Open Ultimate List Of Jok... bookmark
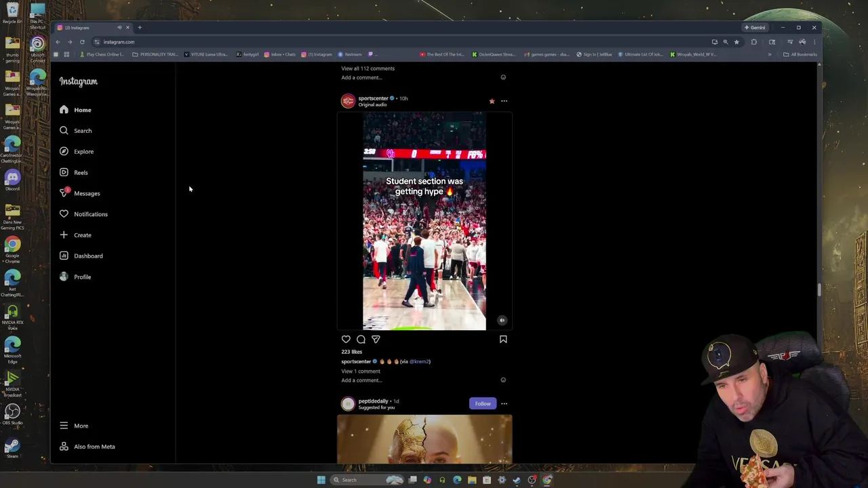This screenshot has height=488, width=868. click(x=640, y=54)
